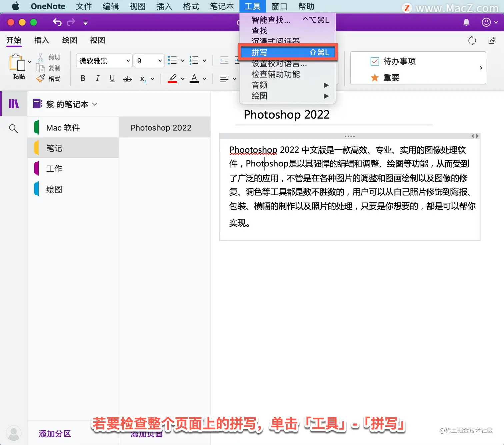This screenshot has width=504, height=445.
Task: Open the font size dropdown
Action: coord(149,61)
